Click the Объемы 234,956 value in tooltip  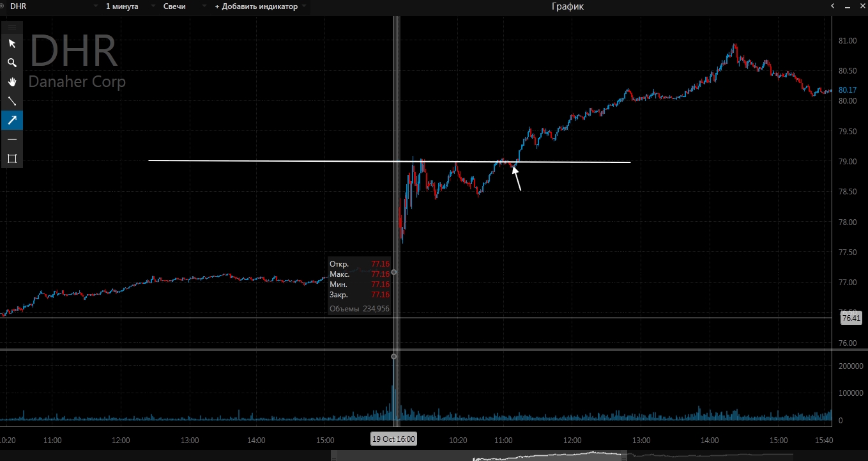(359, 309)
